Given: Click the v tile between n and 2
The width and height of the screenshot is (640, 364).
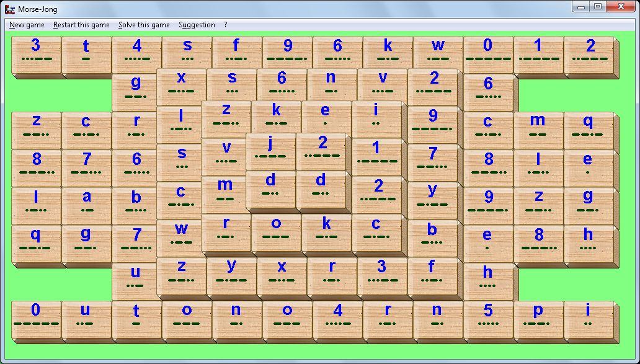Looking at the screenshot, I should pyautogui.click(x=382, y=86).
